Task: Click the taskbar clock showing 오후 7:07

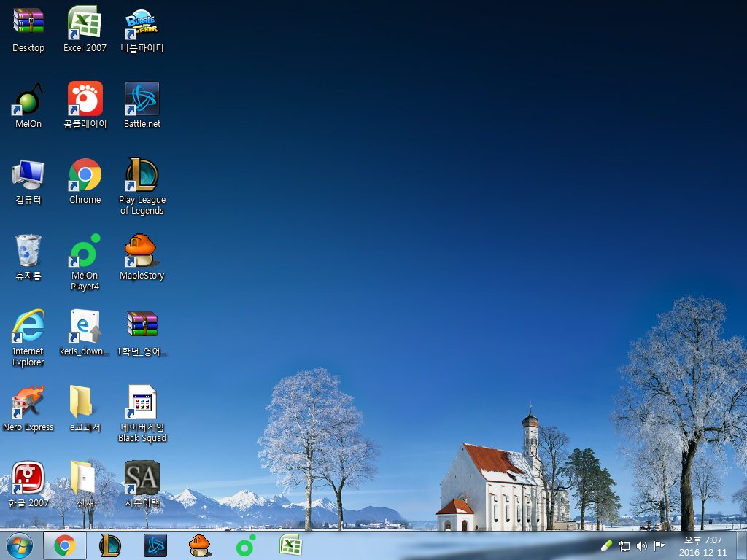Action: click(x=703, y=545)
